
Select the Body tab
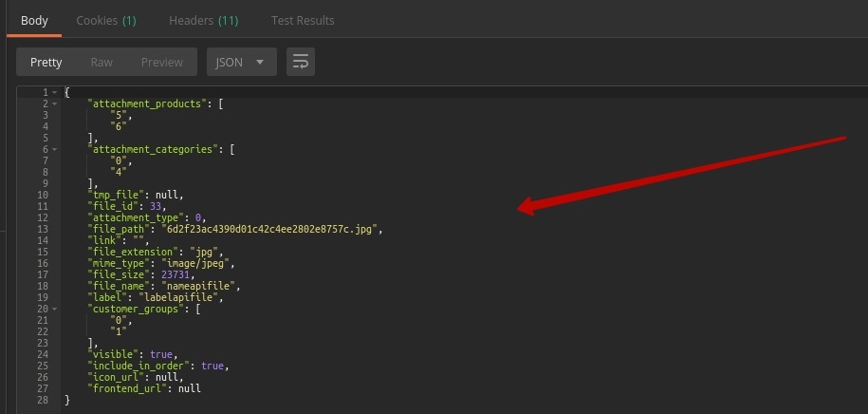point(34,20)
